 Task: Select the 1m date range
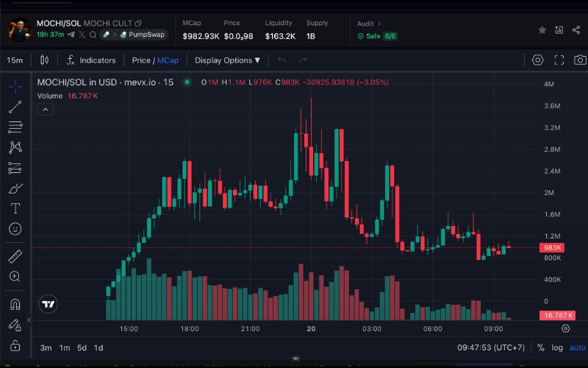click(x=65, y=347)
